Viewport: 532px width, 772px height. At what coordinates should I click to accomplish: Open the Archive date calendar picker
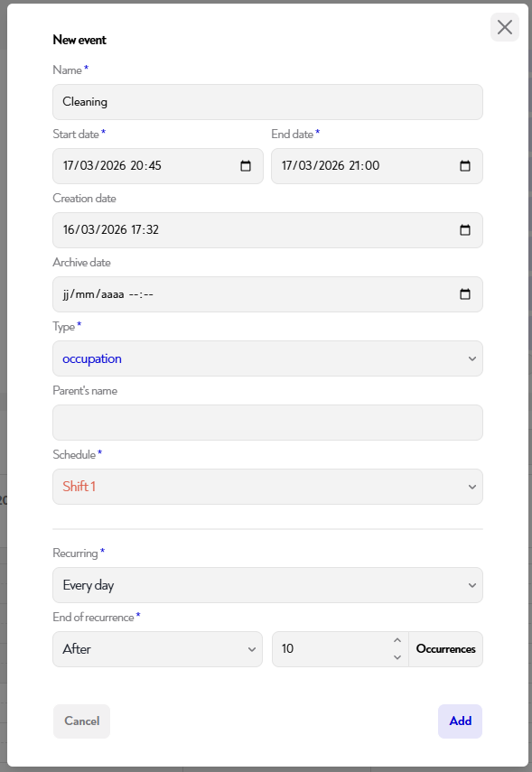point(464,293)
